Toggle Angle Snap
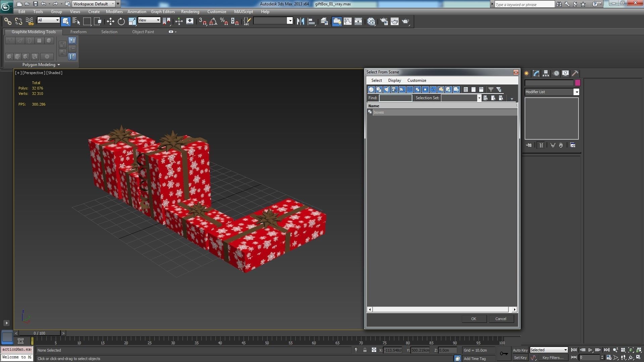The height and width of the screenshot is (362, 644). point(213,21)
